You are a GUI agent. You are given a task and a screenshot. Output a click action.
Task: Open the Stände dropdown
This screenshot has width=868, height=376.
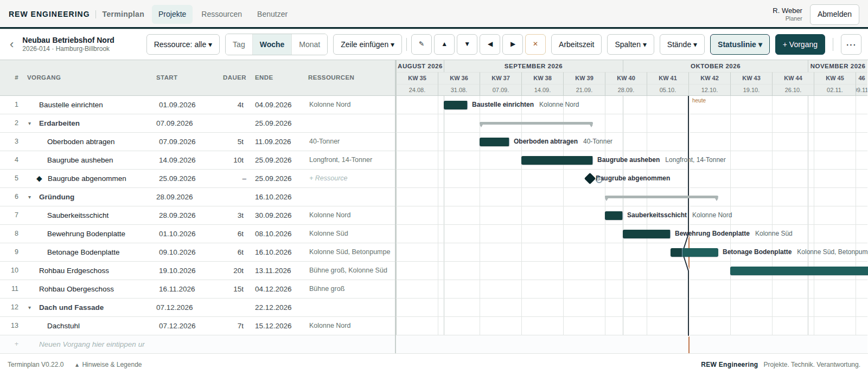point(682,44)
